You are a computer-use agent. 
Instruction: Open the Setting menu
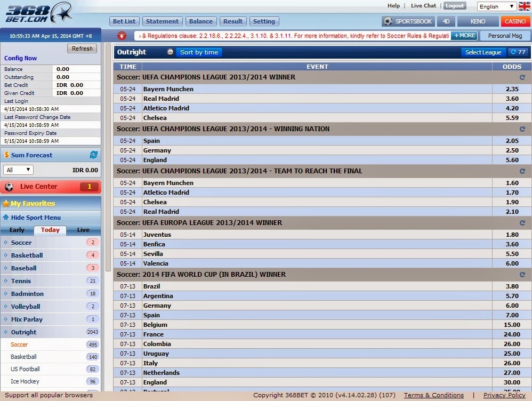(x=264, y=21)
